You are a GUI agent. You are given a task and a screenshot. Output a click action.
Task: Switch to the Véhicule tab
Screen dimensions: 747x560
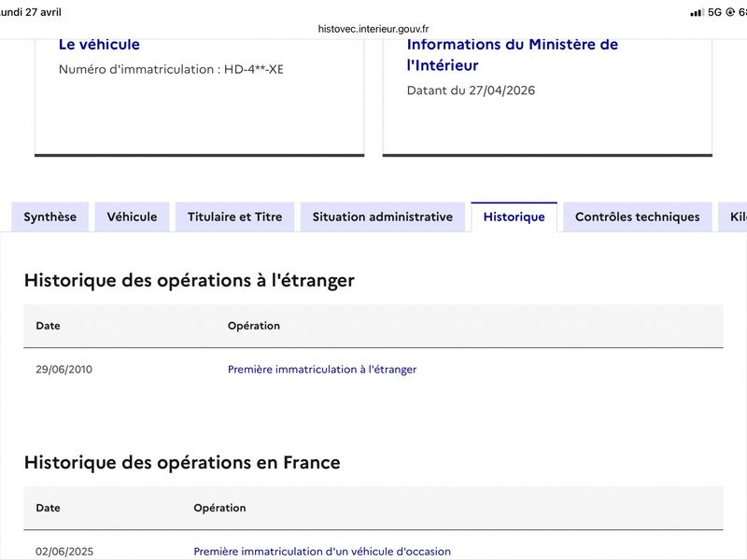tap(132, 217)
